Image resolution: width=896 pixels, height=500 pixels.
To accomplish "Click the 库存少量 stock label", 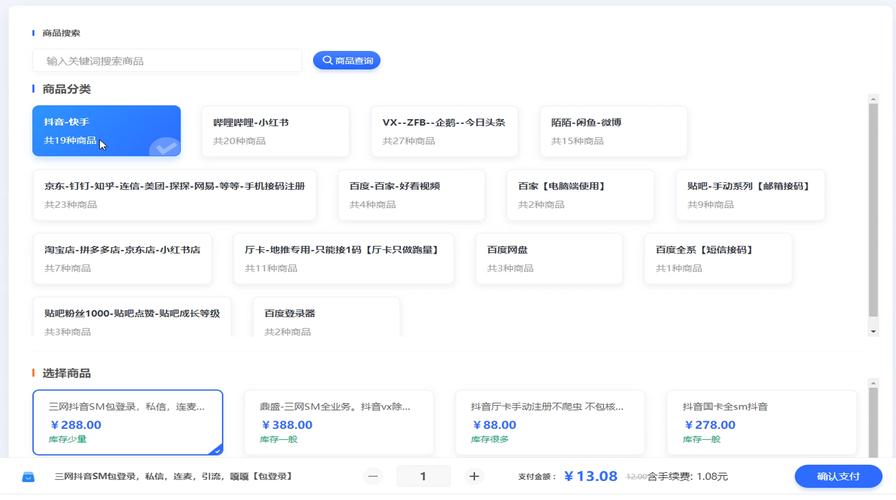I will [x=67, y=439].
